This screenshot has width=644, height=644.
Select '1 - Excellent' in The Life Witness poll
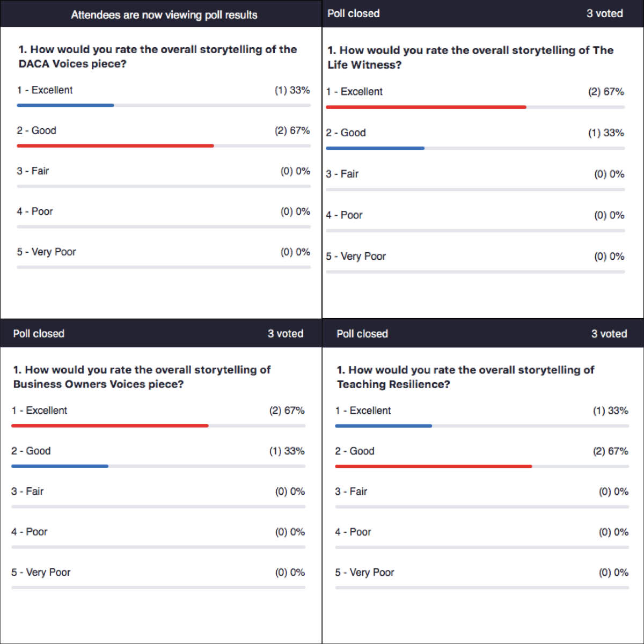[354, 92]
